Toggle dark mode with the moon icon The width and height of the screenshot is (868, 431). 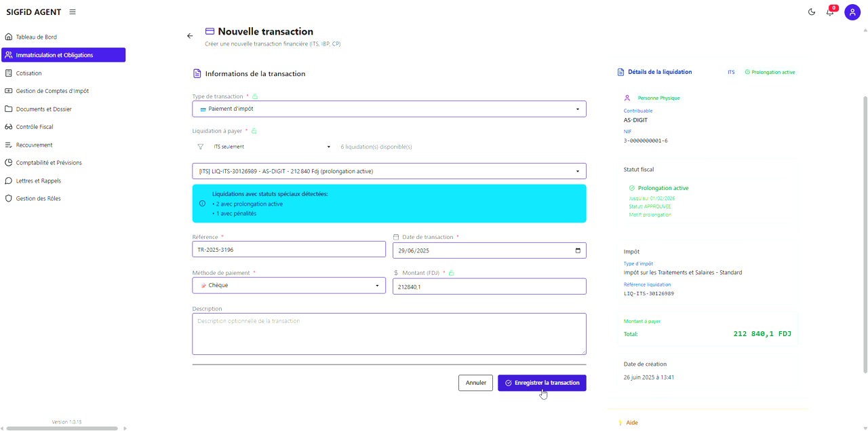pos(812,12)
